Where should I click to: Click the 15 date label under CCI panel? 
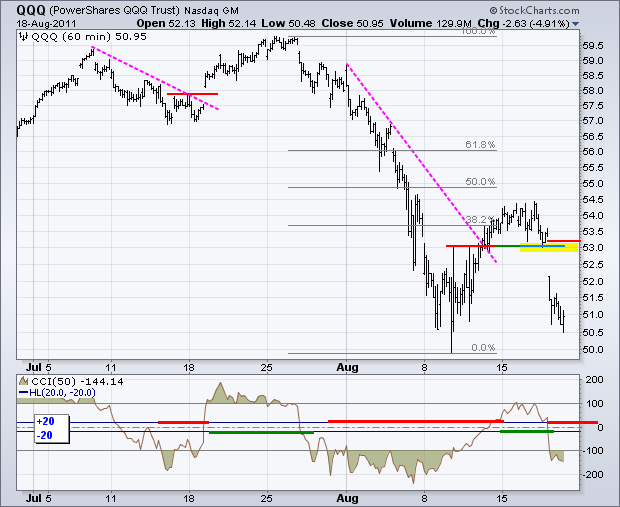502,498
